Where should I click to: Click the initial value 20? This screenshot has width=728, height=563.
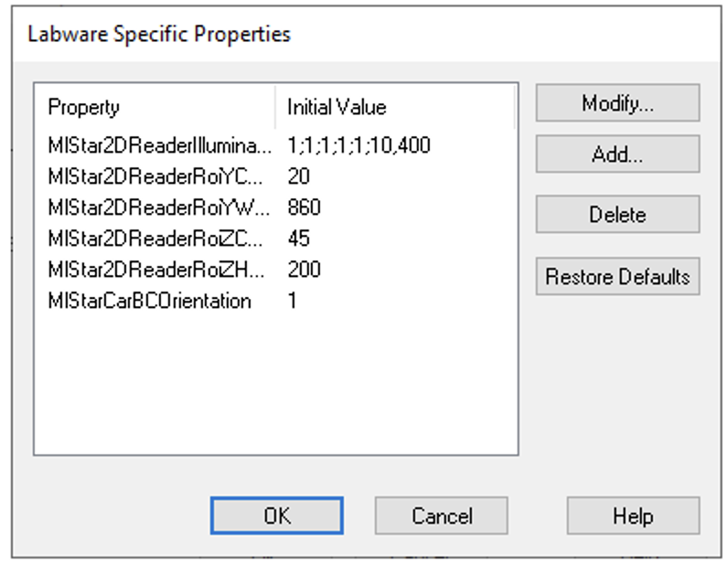pyautogui.click(x=299, y=175)
